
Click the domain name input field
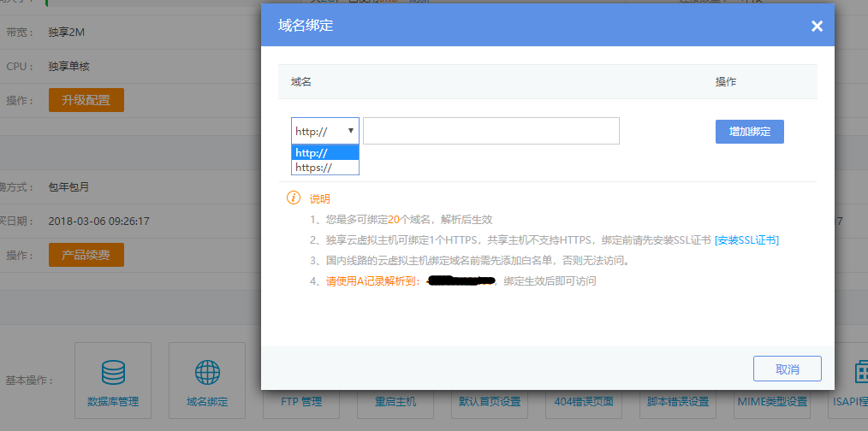tap(490, 131)
